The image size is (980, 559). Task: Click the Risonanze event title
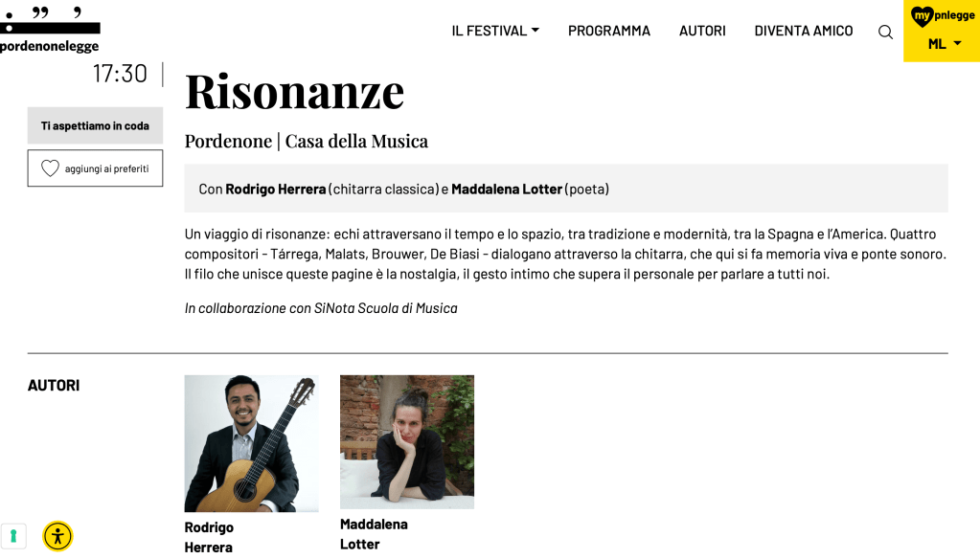click(x=295, y=91)
